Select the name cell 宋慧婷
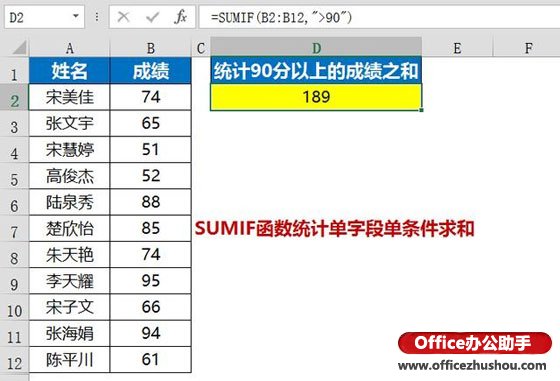The width and height of the screenshot is (560, 381). click(70, 150)
